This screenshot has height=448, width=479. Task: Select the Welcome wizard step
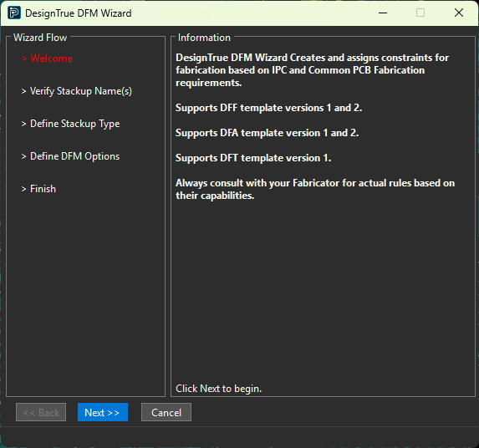pyautogui.click(x=47, y=59)
